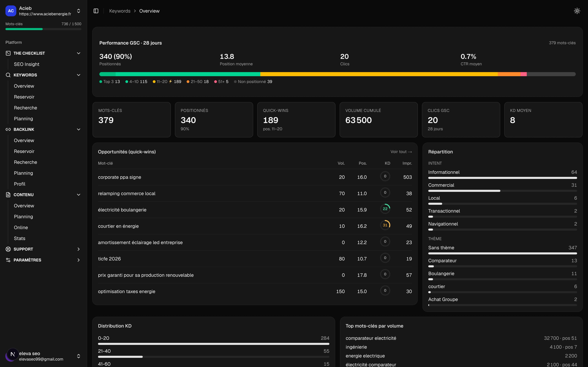The image size is (588, 367).
Task: Click the Impr. column header
Action: tap(407, 163)
